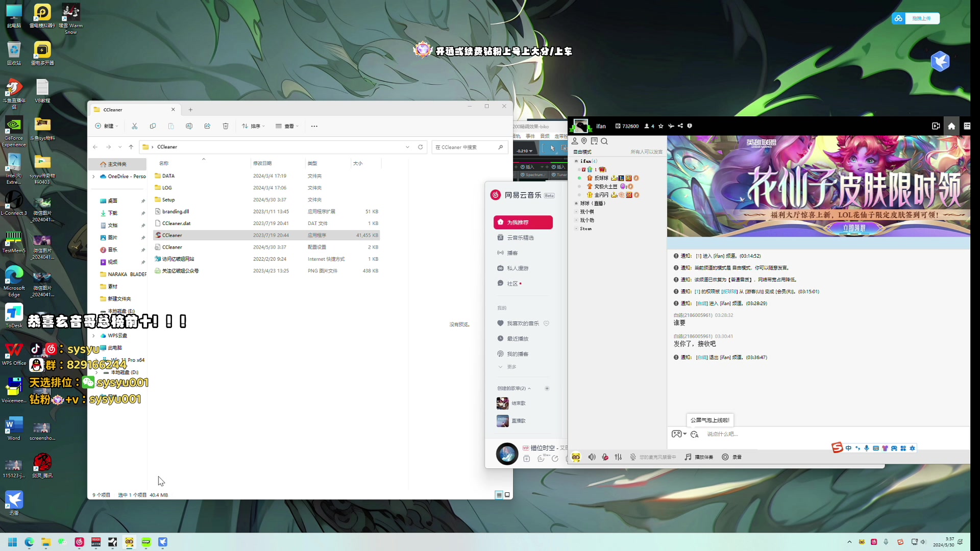Click the location pin icon in YY sidebar
Image resolution: width=980 pixels, height=551 pixels.
584,141
